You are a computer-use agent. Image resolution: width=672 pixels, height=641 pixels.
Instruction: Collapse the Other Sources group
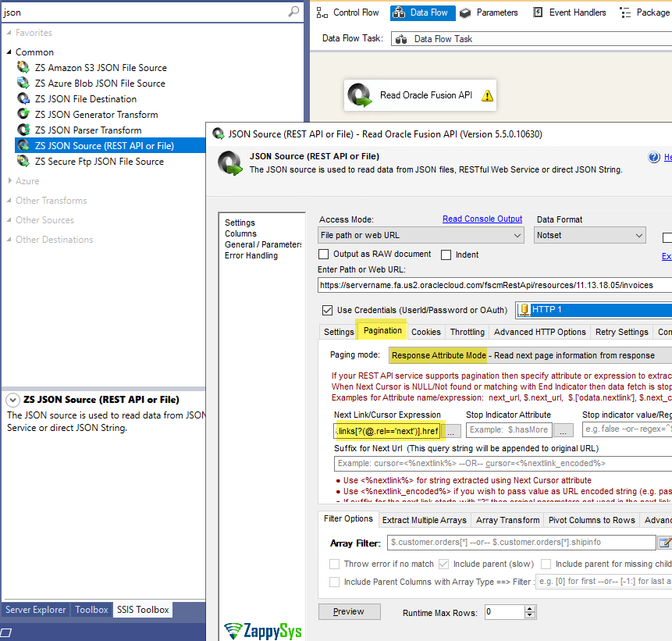[9, 220]
